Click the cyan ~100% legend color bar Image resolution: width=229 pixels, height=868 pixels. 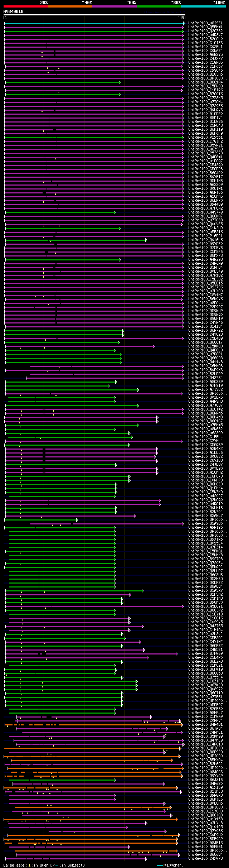tap(203, 6)
